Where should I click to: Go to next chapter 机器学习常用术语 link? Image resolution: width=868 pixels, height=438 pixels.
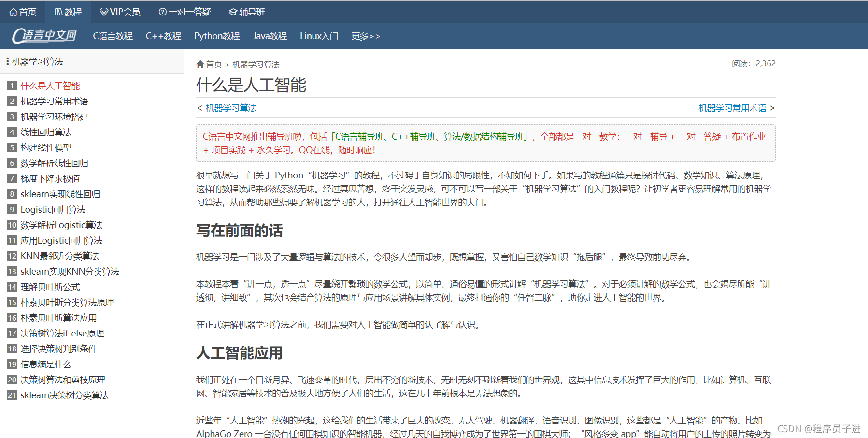pyautogui.click(x=732, y=108)
